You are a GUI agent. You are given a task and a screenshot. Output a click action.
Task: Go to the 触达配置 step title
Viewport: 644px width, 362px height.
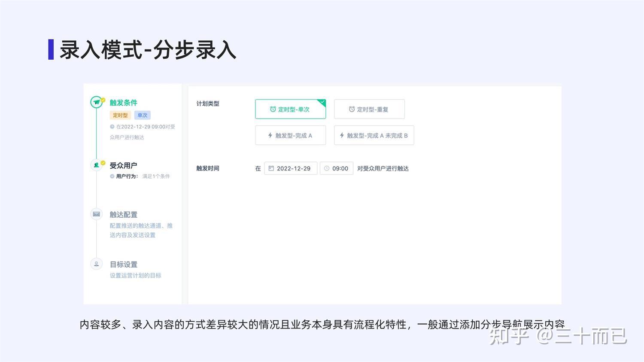pyautogui.click(x=123, y=214)
